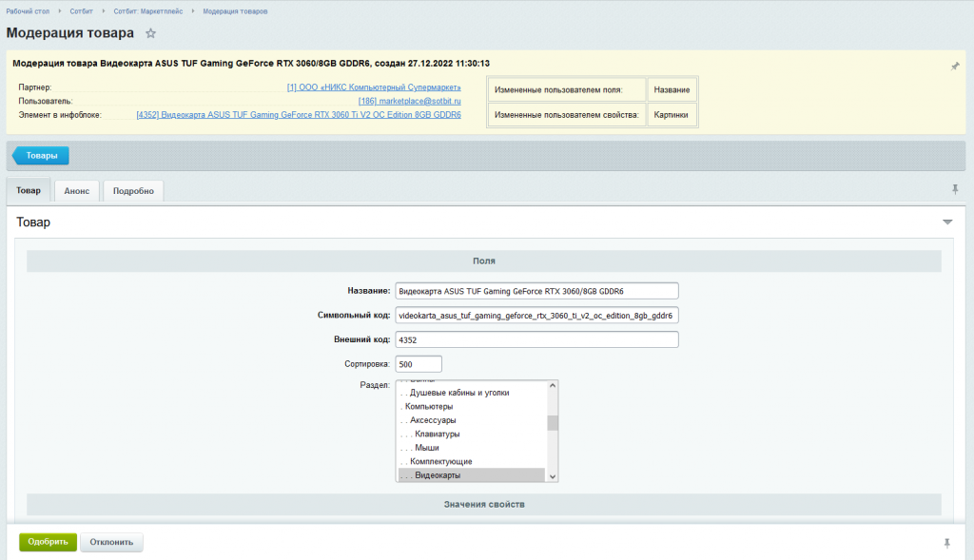Click the pin icon in bottom action bar
Viewport: 974px width, 560px height.
(x=946, y=543)
